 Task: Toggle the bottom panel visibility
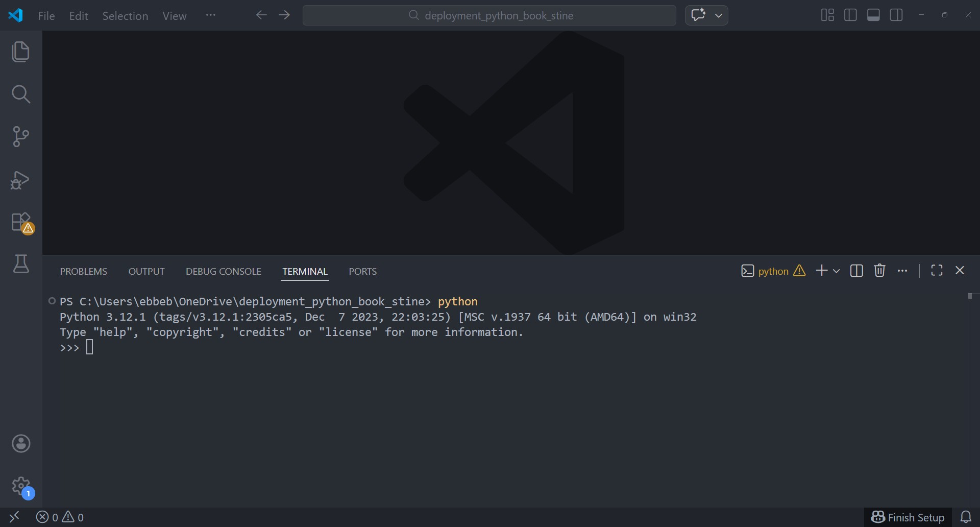(873, 15)
